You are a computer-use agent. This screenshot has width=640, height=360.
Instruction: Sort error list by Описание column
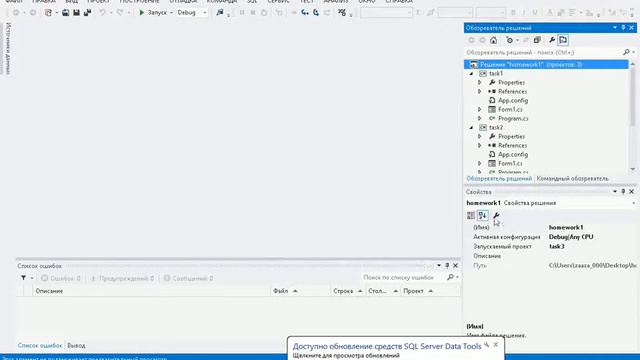(x=151, y=291)
